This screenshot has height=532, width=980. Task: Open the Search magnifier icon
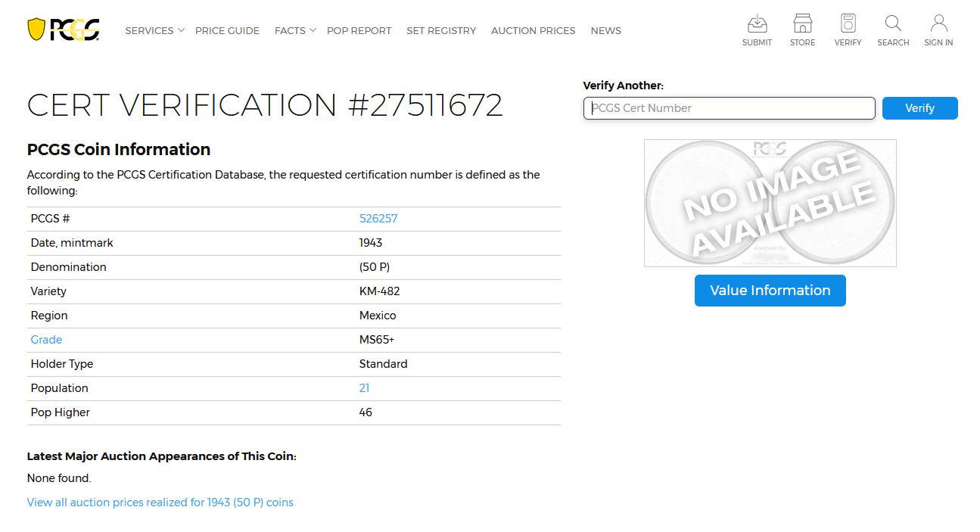[x=893, y=30]
